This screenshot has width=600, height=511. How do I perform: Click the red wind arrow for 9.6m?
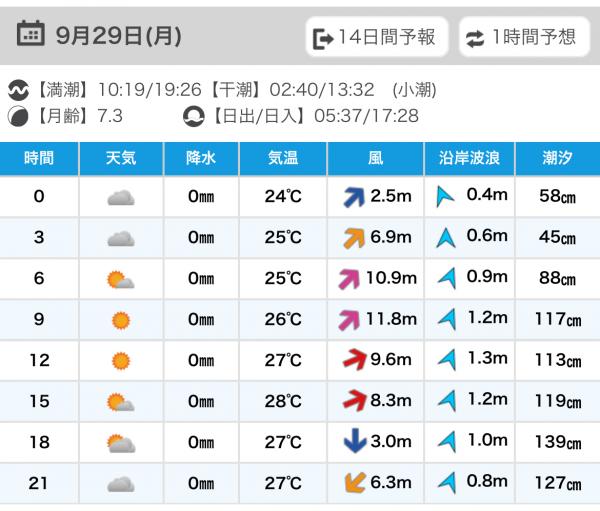click(x=353, y=361)
